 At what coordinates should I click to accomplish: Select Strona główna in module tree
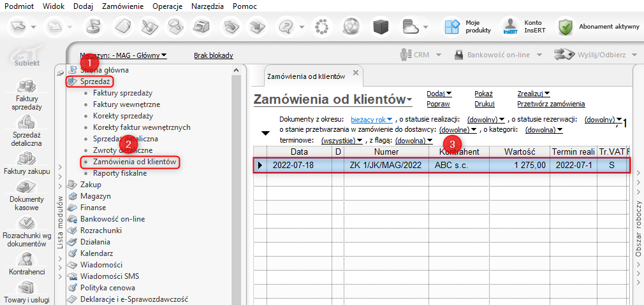point(105,70)
